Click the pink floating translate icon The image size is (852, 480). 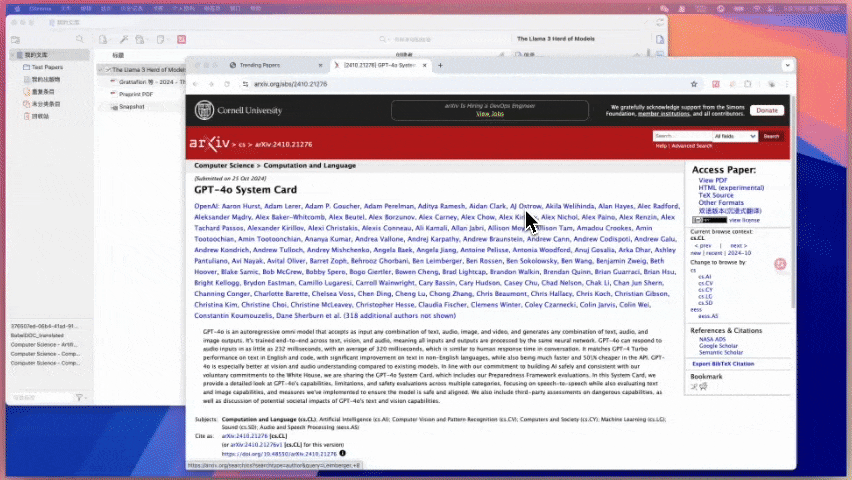click(x=780, y=264)
